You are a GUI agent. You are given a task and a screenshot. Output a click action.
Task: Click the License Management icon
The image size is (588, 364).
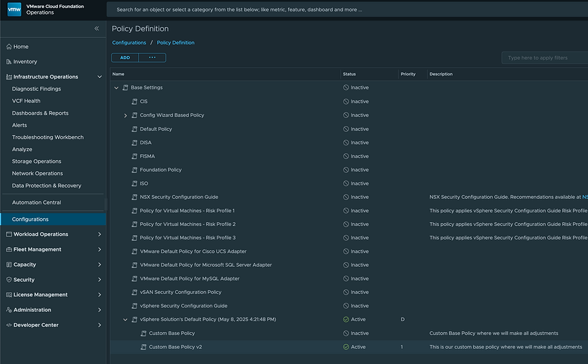pyautogui.click(x=8, y=295)
